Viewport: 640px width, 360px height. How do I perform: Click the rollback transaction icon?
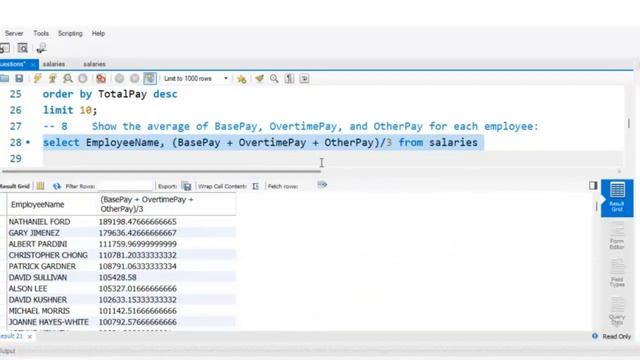(x=134, y=78)
